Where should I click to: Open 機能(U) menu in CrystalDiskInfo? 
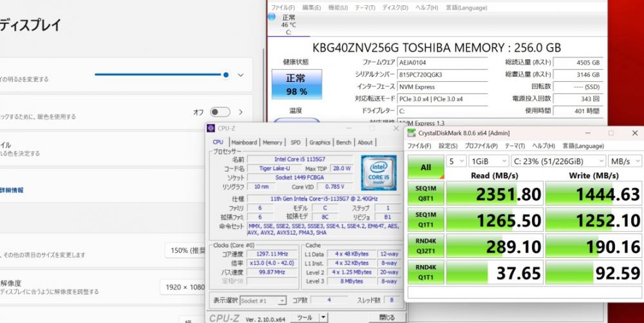(x=337, y=7)
